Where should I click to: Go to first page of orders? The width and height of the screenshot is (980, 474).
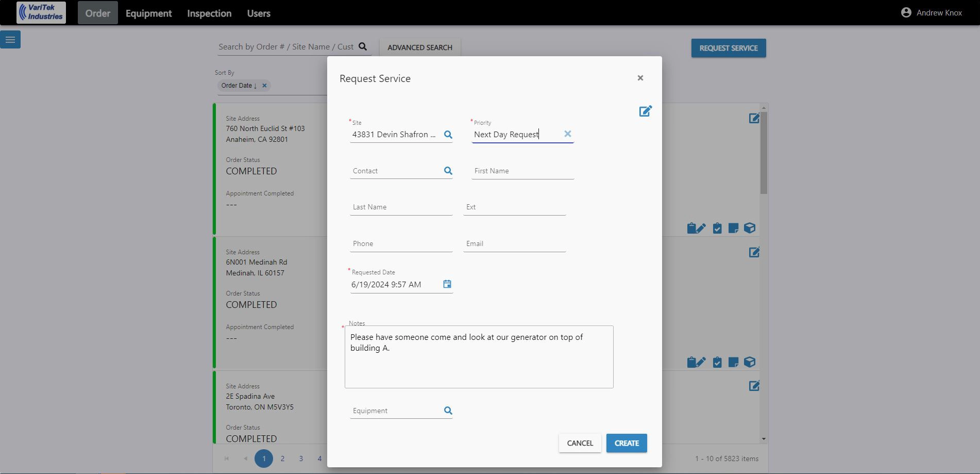[x=227, y=459]
